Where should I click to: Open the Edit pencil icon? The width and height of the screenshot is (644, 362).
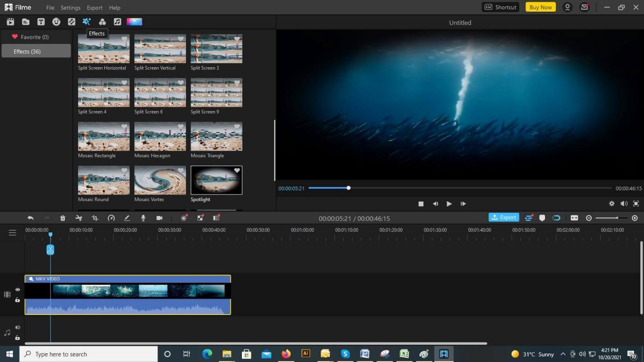coord(127,218)
